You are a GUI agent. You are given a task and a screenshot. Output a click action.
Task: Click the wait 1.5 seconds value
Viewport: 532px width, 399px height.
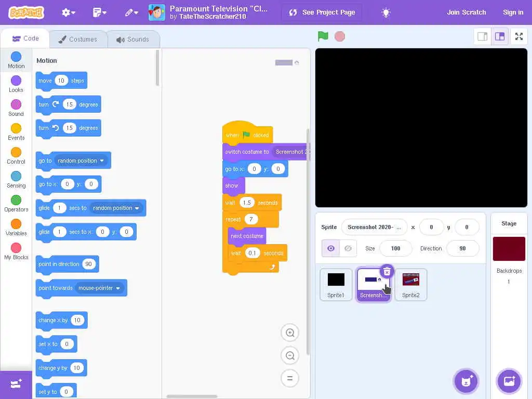(247, 203)
